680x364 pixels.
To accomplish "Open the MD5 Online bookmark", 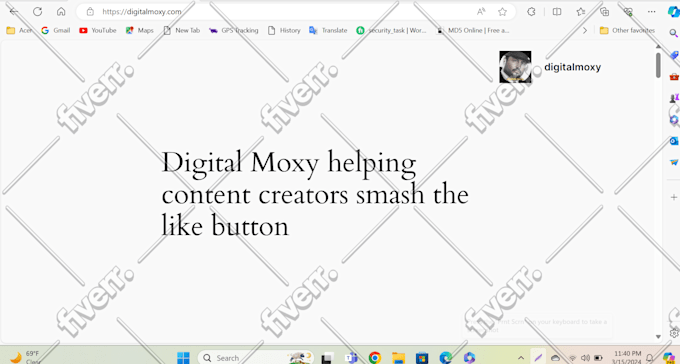I will 473,30.
